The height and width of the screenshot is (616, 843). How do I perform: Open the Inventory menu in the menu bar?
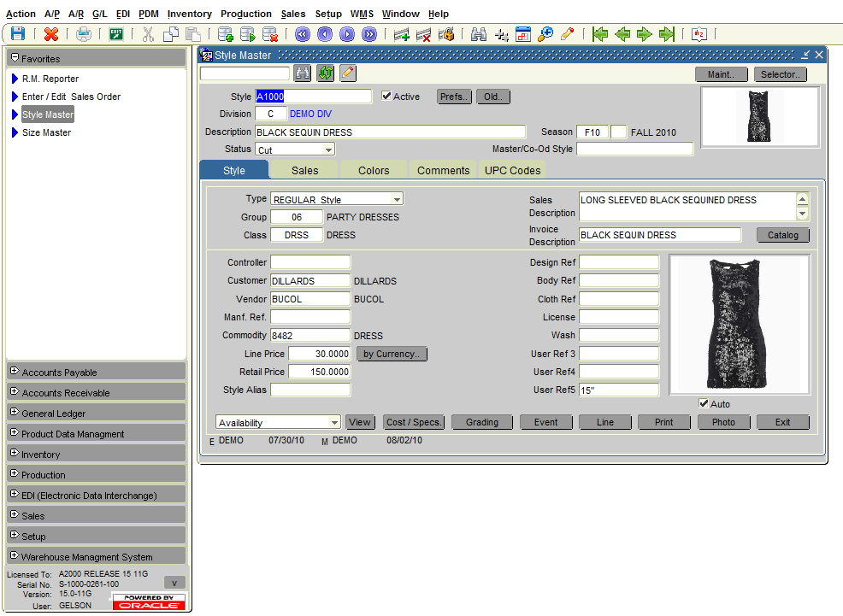coord(189,14)
